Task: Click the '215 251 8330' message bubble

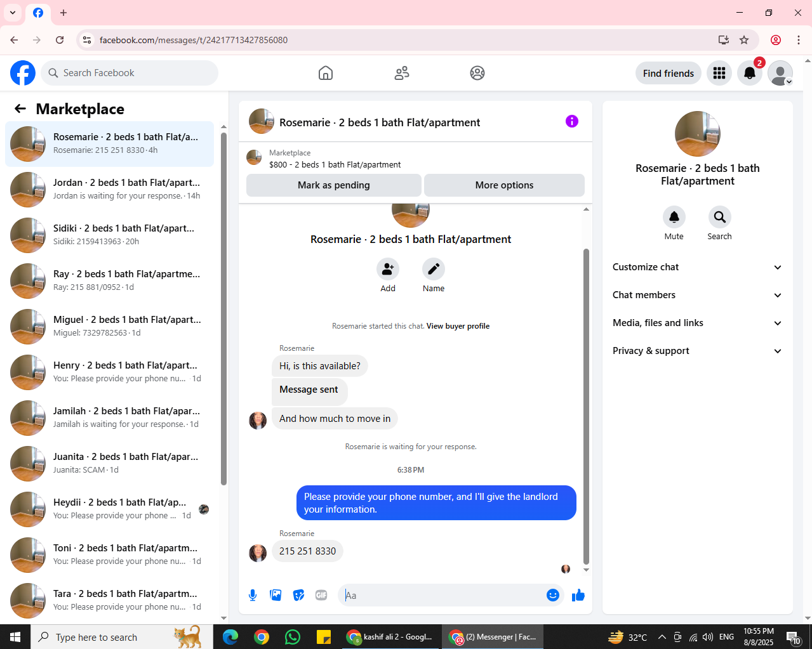Action: click(308, 551)
